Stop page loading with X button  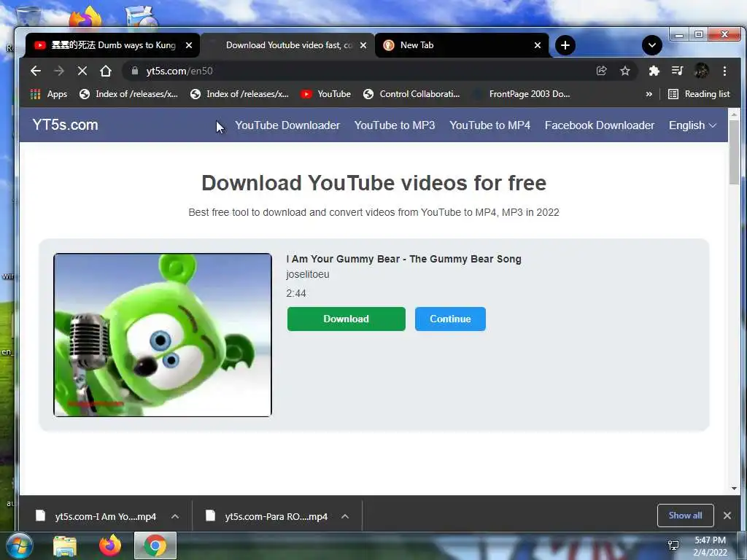(x=82, y=71)
